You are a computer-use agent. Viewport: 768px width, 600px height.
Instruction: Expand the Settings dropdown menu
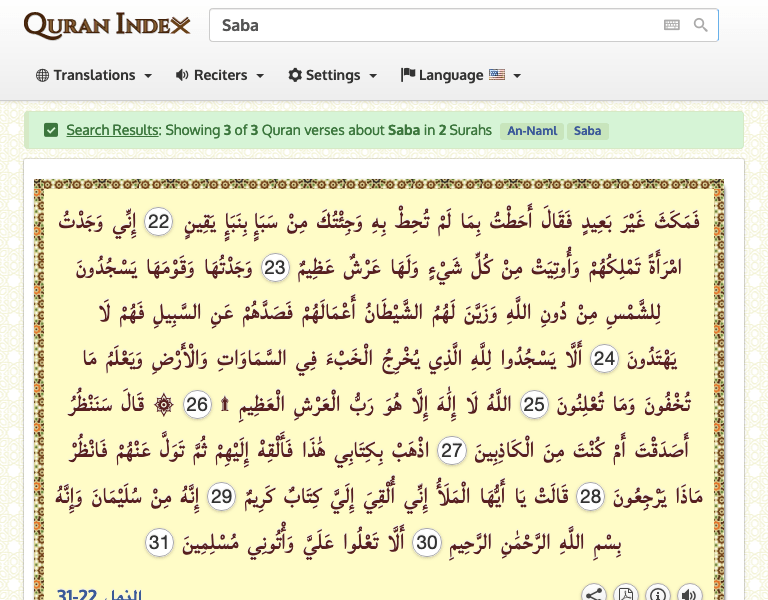[333, 75]
